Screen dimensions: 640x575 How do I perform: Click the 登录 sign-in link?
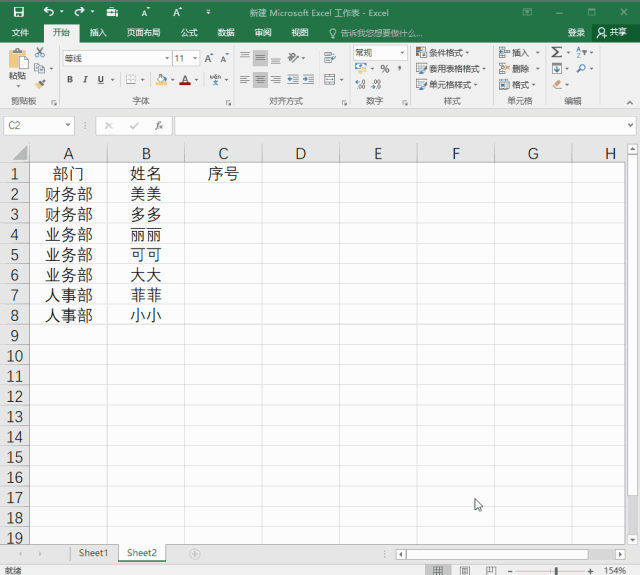pos(576,33)
